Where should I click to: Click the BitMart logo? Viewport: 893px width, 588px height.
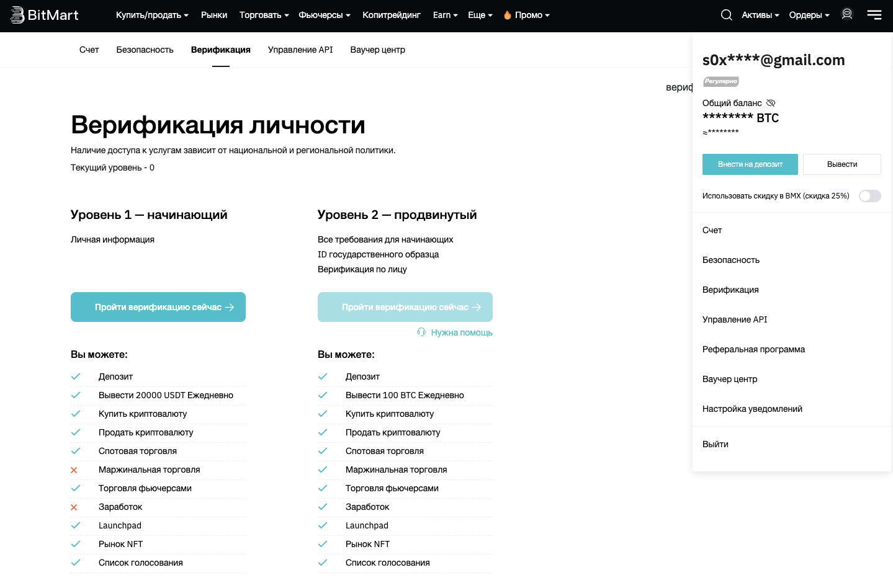click(45, 15)
